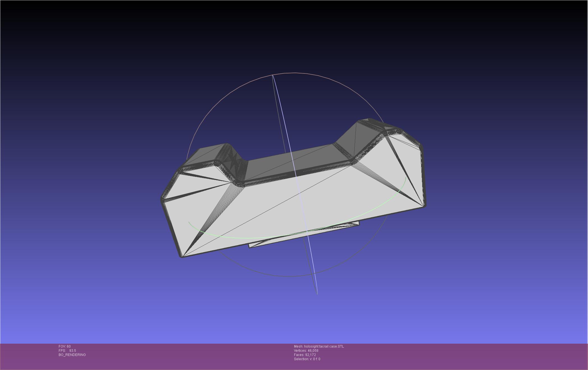Click the FOV: 60 readout
This screenshot has width=588, height=370.
pyautogui.click(x=65, y=346)
